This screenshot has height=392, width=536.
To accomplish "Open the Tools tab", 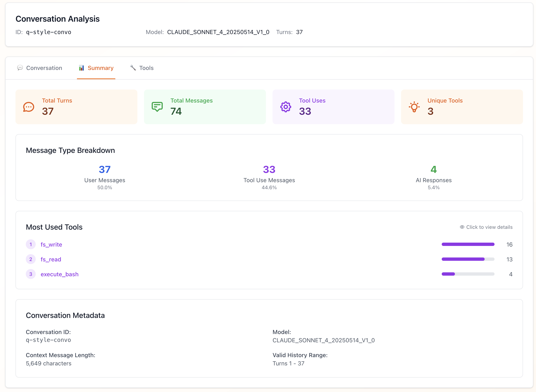I will pyautogui.click(x=146, y=68).
